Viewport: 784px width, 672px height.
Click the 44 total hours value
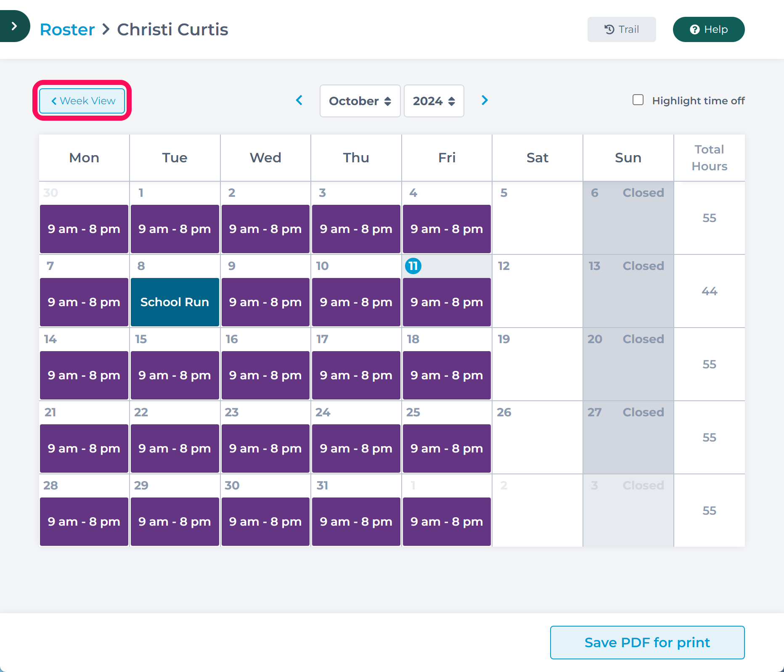709,291
